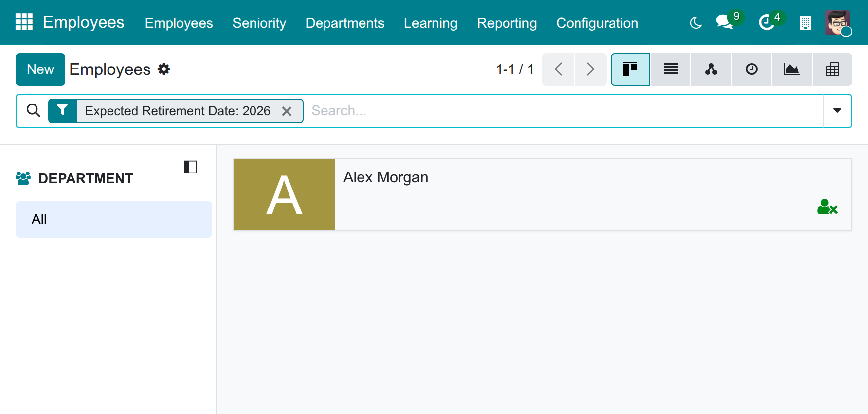Screen dimensions: 868x414
Task: Open the Configuration menu
Action: (597, 23)
